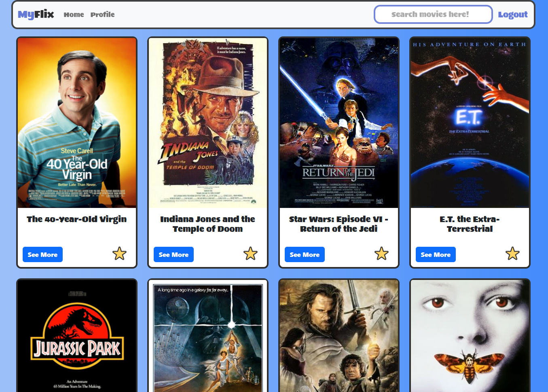Viewport: 548px width, 392px height.
Task: Select the E.T. movie poster
Action: [470, 122]
